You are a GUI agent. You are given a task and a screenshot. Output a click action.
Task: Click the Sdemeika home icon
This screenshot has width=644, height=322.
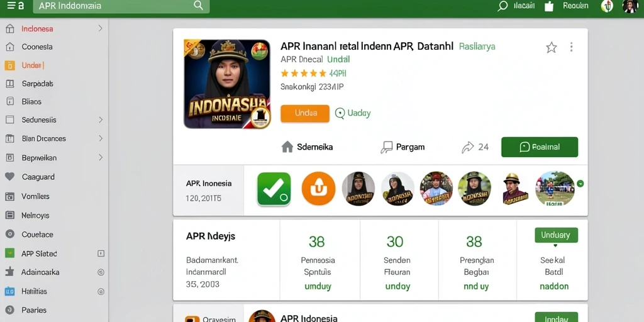(287, 147)
